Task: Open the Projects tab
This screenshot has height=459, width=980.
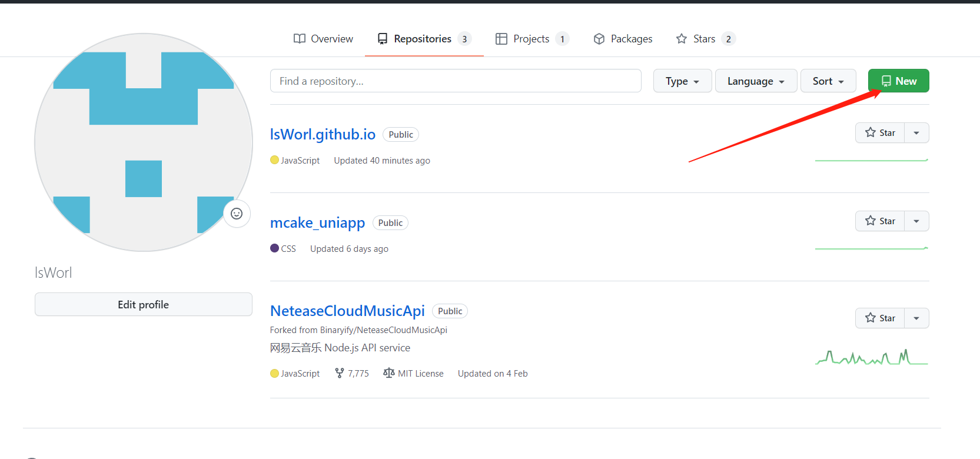Action: coord(531,39)
